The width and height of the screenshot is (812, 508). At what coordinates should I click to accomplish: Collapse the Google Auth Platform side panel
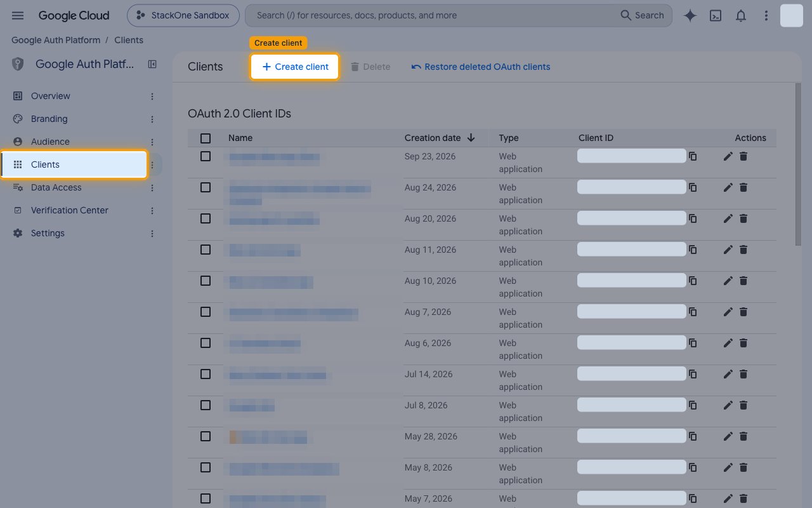click(x=152, y=64)
